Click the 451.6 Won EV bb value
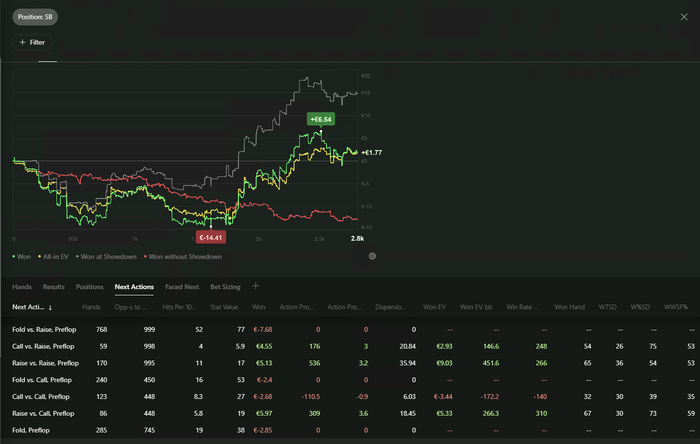This screenshot has width=700, height=444. click(x=491, y=363)
